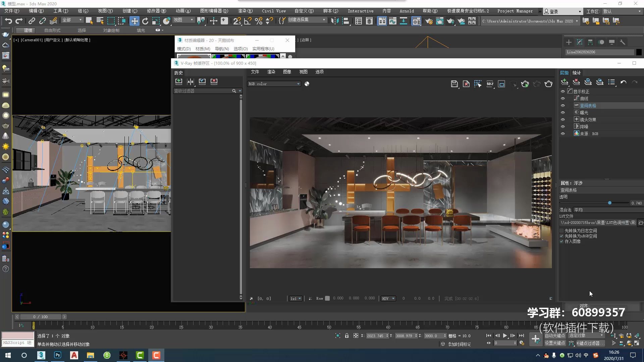Enable the 先转换为日志空间 checkbox
This screenshot has height=362, width=644.
(x=561, y=231)
